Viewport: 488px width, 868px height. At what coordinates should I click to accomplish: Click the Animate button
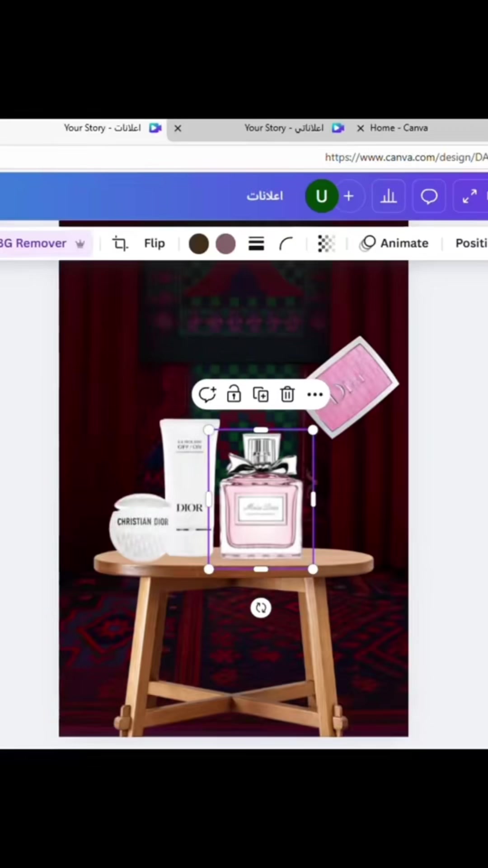pos(394,244)
